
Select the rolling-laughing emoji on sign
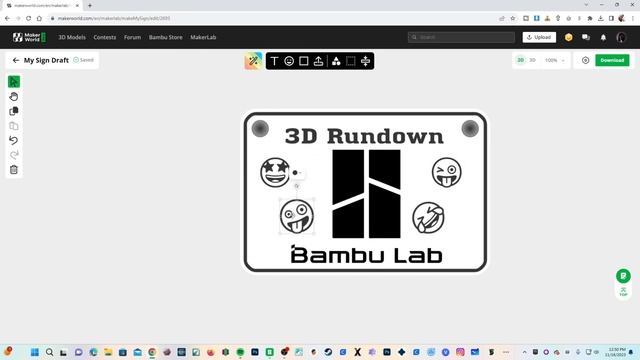(428, 218)
